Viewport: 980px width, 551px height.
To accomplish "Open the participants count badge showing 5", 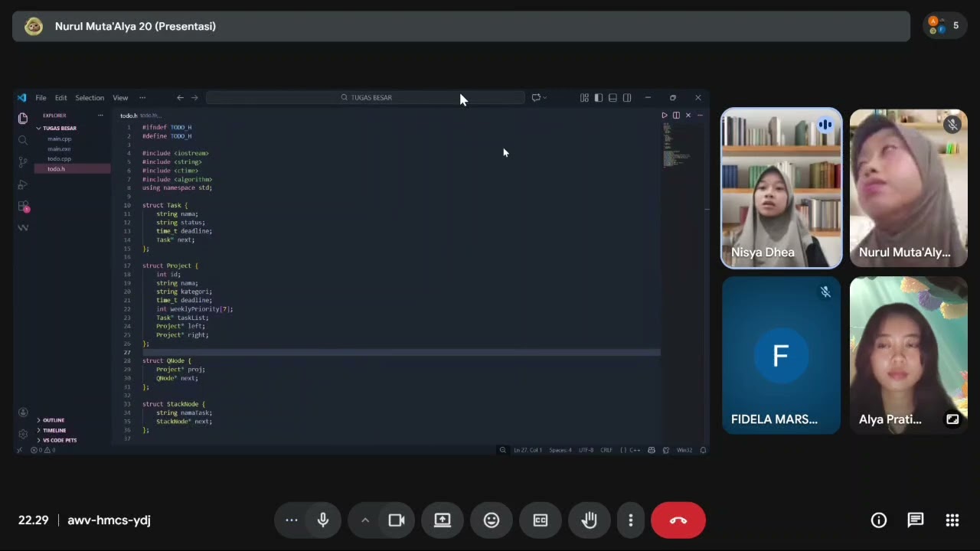I will [945, 26].
